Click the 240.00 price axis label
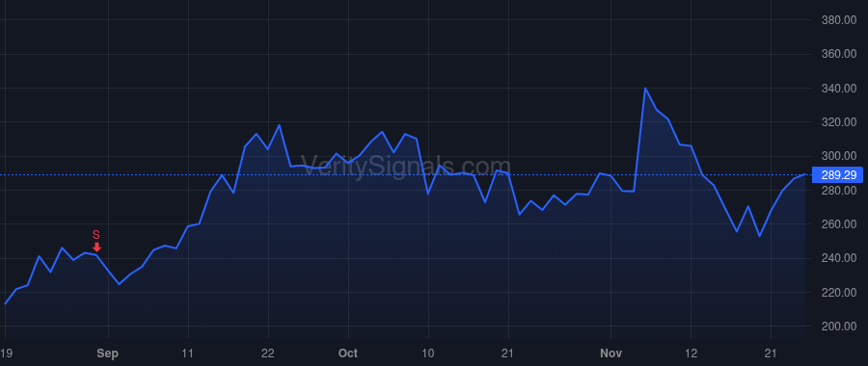The image size is (868, 366). pos(838,259)
